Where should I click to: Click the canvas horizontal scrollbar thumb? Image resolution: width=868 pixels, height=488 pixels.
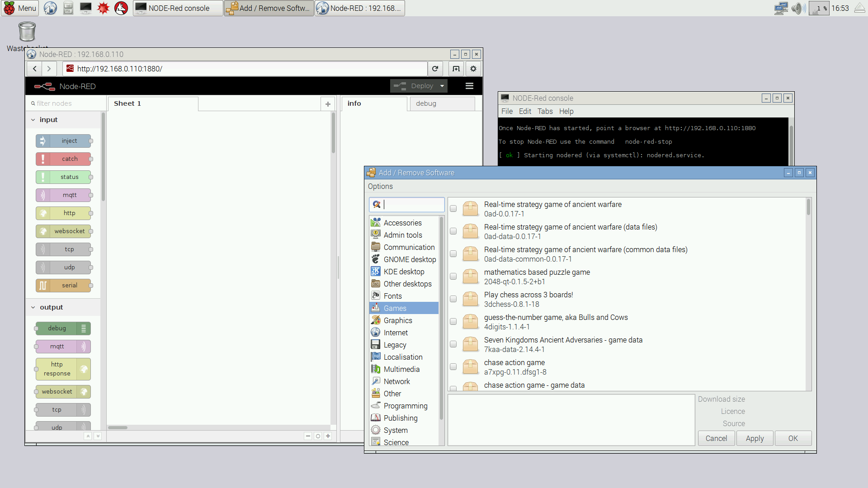pyautogui.click(x=118, y=427)
